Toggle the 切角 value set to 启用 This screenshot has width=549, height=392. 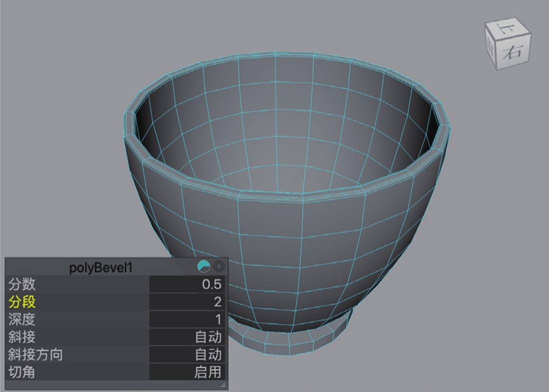pyautogui.click(x=188, y=372)
